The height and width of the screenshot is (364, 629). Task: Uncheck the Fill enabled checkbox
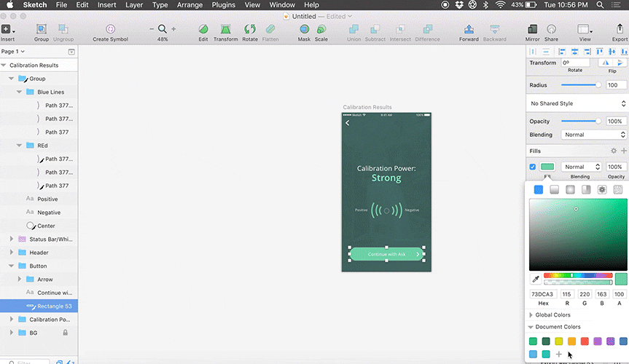click(533, 167)
